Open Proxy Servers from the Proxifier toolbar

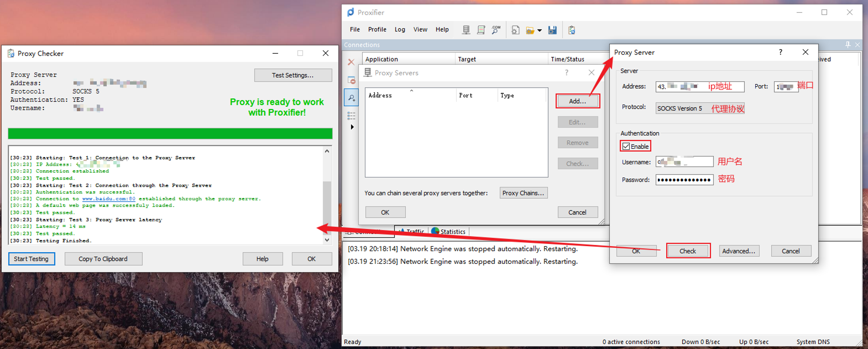tap(466, 30)
